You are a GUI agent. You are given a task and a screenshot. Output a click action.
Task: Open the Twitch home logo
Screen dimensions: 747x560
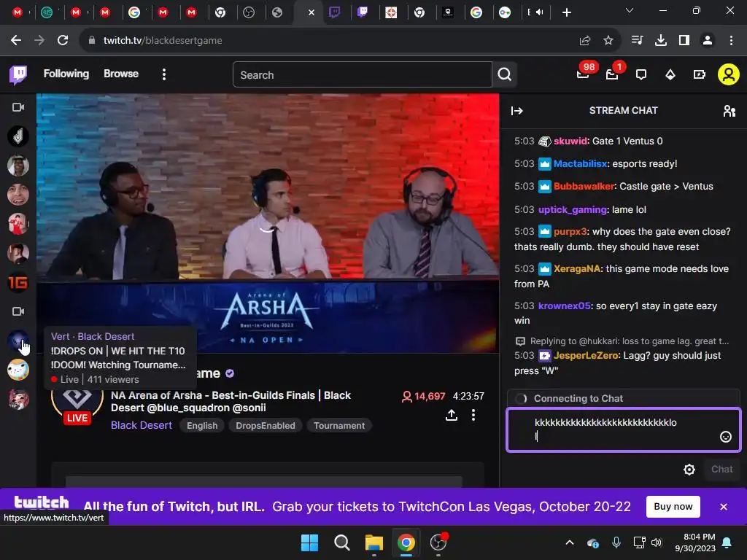(18, 75)
